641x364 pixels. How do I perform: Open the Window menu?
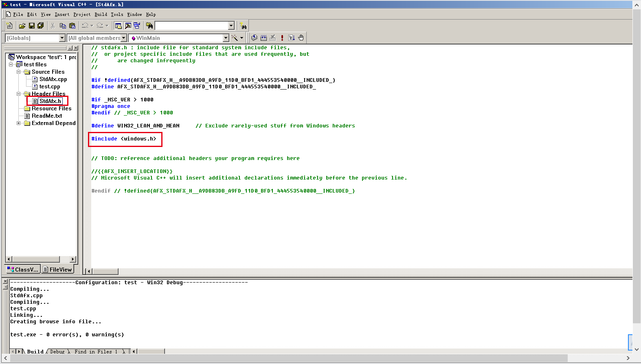pos(134,14)
